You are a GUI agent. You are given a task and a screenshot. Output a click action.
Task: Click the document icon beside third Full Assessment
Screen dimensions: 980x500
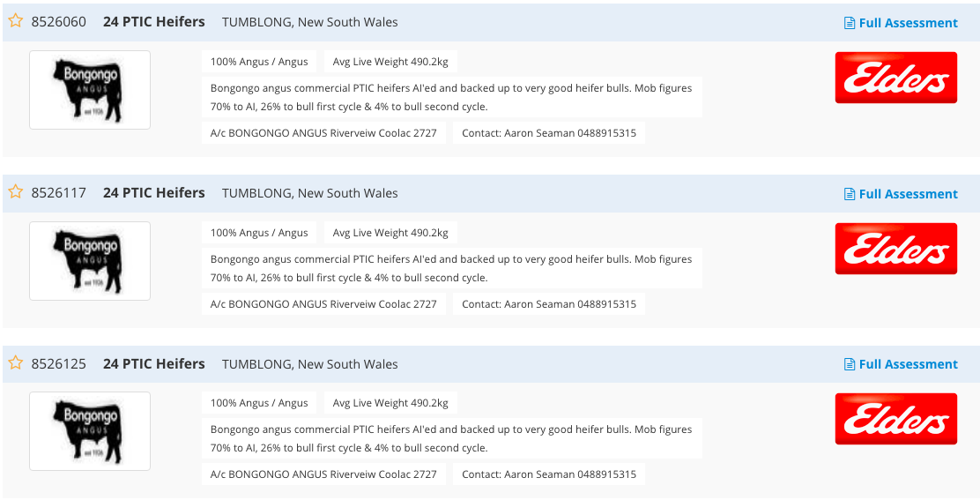click(850, 364)
